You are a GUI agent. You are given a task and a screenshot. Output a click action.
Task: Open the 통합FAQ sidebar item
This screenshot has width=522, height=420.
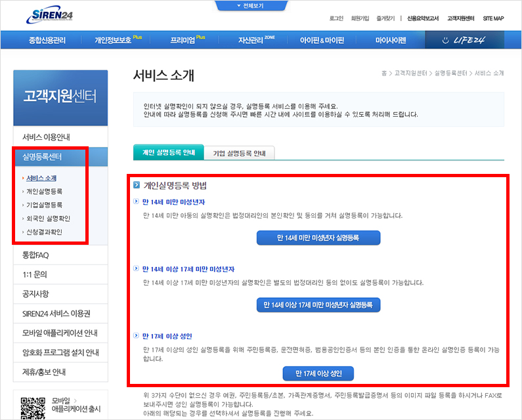pyautogui.click(x=35, y=254)
